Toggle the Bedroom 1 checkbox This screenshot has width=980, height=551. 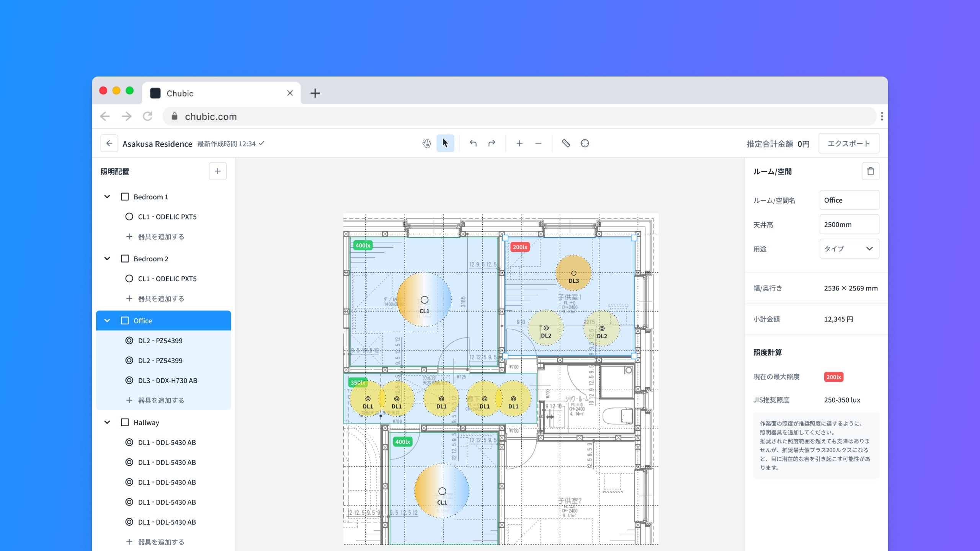pos(125,197)
